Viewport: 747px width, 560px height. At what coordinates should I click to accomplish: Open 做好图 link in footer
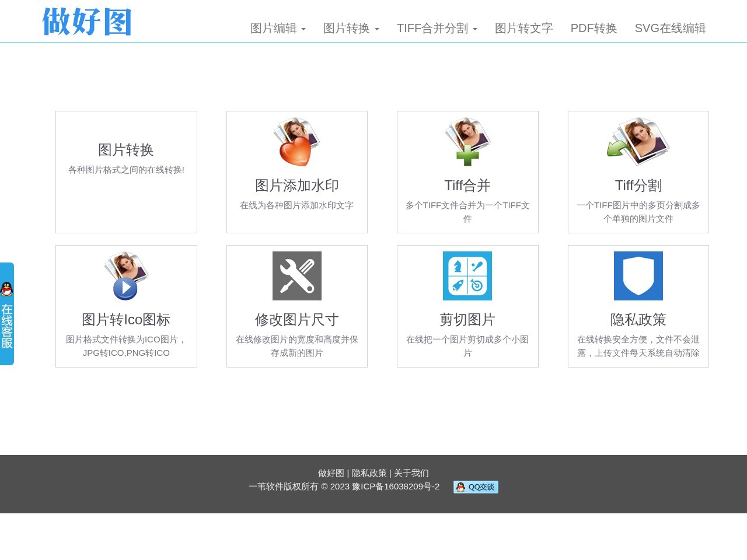331,473
